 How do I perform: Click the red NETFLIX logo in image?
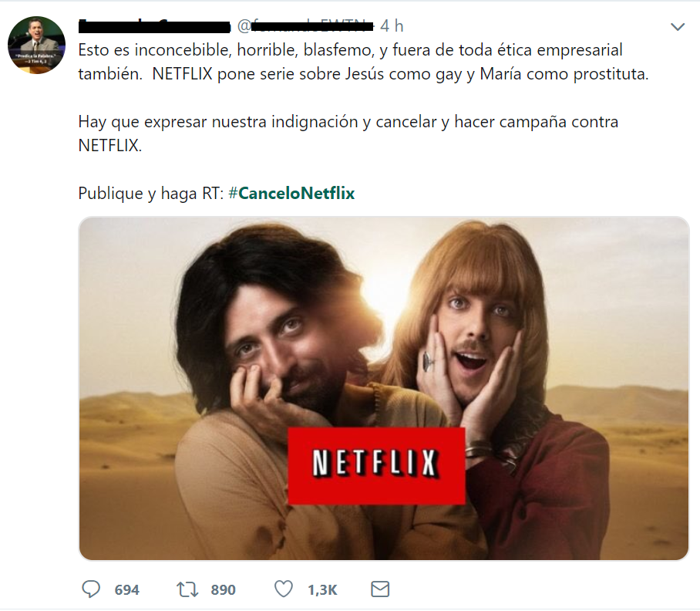376,466
